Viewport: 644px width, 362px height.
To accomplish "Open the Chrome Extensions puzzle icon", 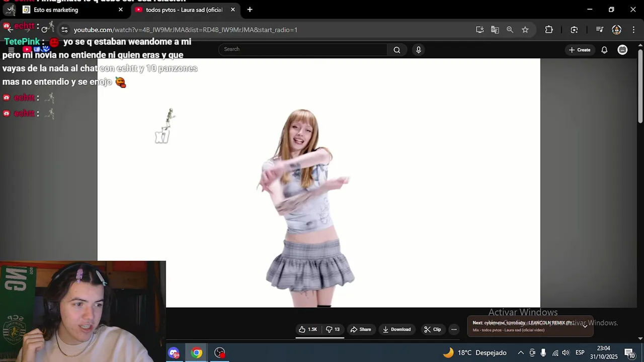I will point(549,30).
